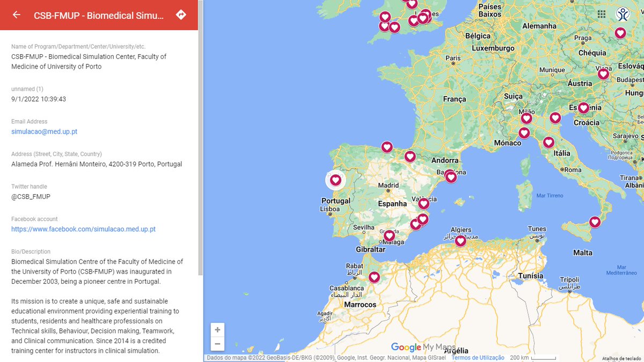
Task: Click the Twitter handle @CSB_FMUP text
Action: coord(31,197)
